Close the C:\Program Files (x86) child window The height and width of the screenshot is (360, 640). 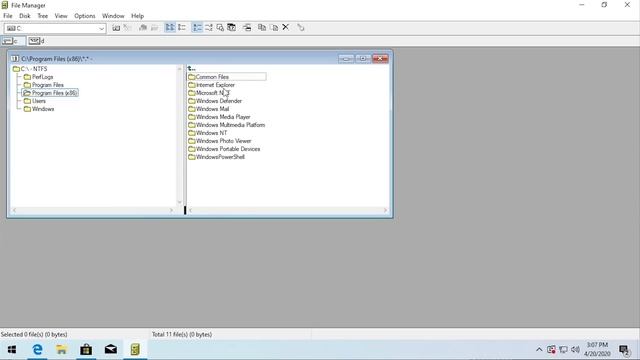click(x=380, y=59)
